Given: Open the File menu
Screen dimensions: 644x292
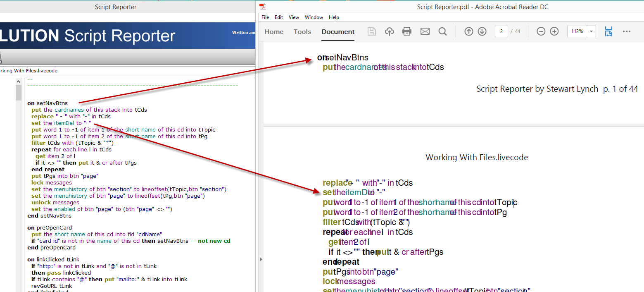Looking at the screenshot, I should 265,17.
